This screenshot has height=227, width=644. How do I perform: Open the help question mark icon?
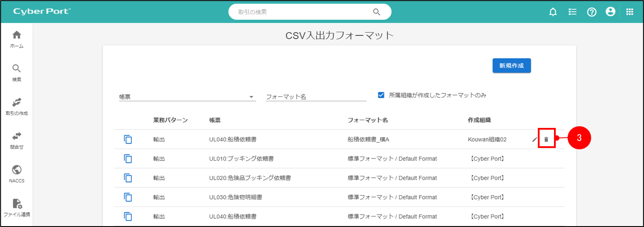point(592,12)
